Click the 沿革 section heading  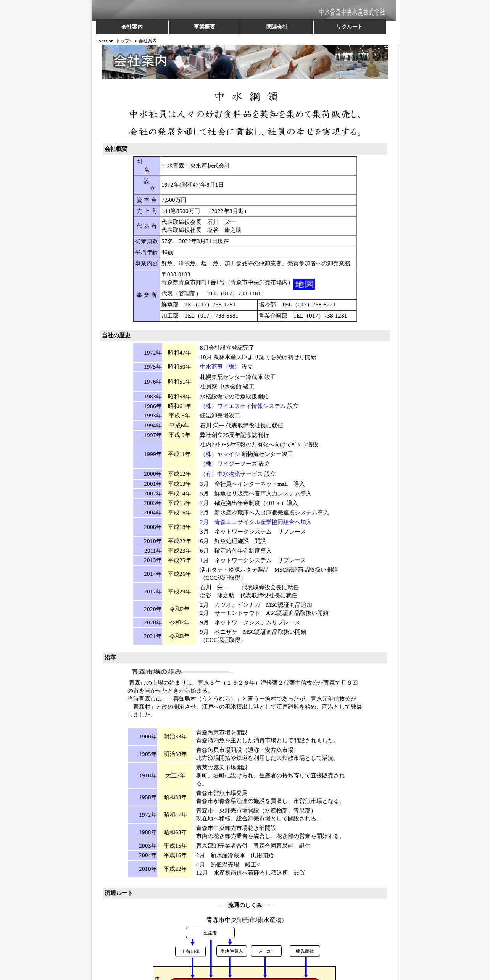tap(110, 658)
